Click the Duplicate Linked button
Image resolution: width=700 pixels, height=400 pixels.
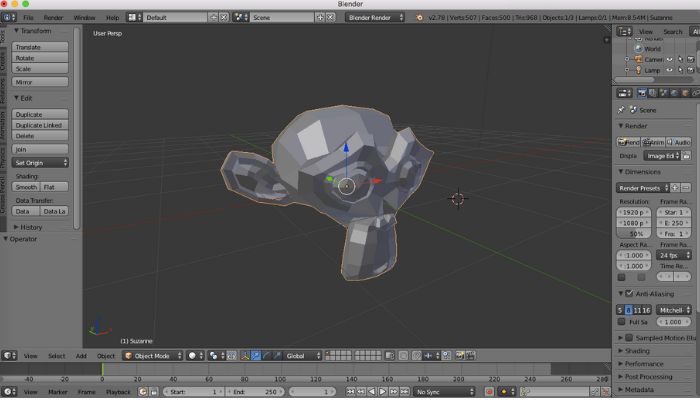pos(40,125)
